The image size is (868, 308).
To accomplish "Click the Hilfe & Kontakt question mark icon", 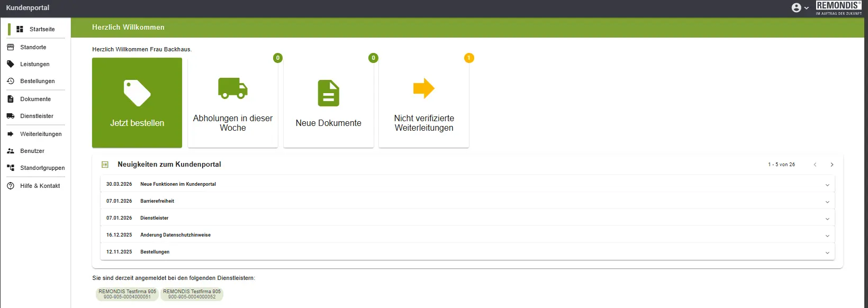I will pyautogui.click(x=10, y=186).
